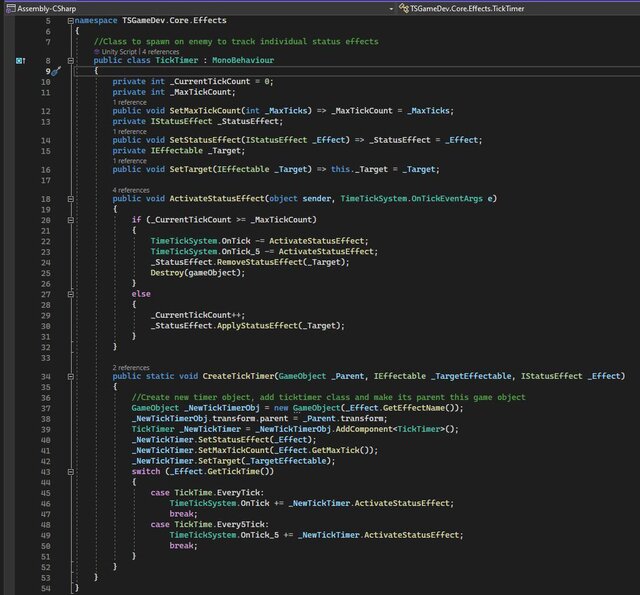
Task: Click case TickTime.Every5Tick label
Action: [209, 525]
